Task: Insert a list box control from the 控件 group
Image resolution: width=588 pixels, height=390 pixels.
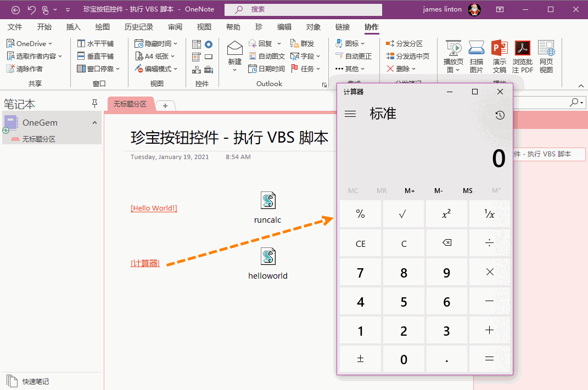Action: pyautogui.click(x=197, y=44)
